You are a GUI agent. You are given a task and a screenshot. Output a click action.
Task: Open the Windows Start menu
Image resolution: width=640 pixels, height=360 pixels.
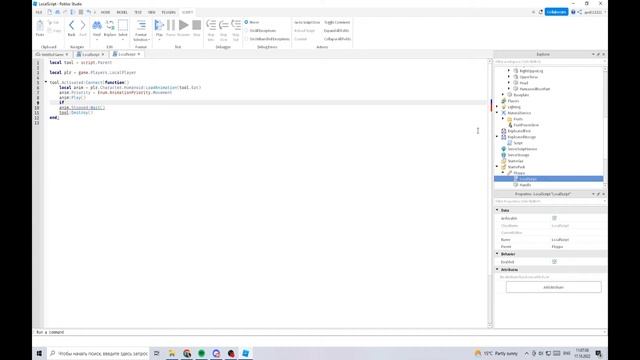(39, 353)
